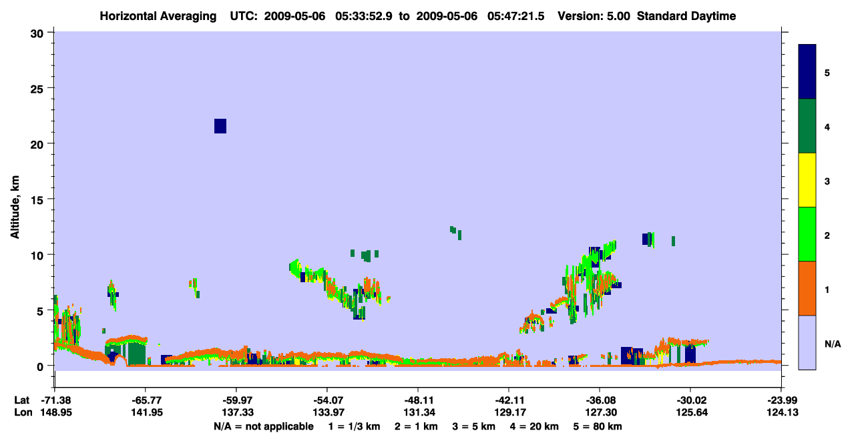Click the legend text '5 = 80 km'
The height and width of the screenshot is (445, 868).
[x=598, y=426]
